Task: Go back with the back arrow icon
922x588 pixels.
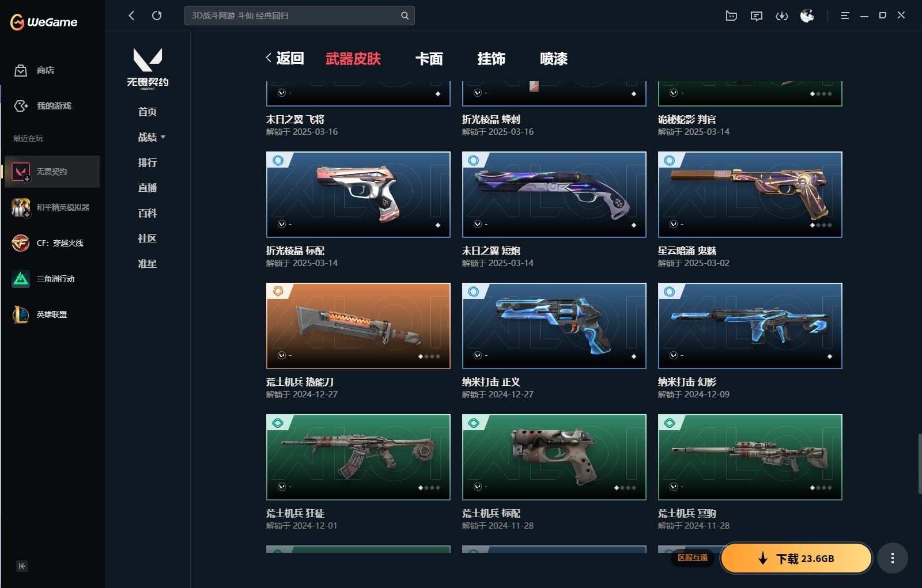Action: click(131, 16)
